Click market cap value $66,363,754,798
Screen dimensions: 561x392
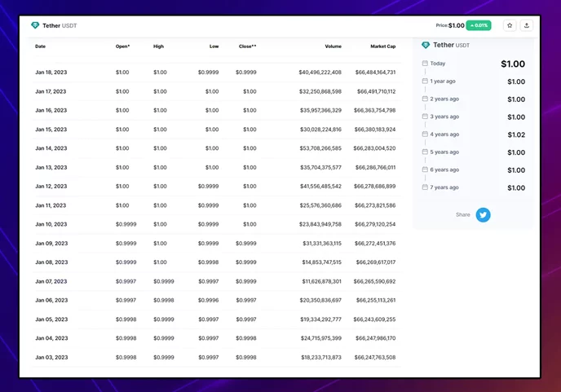pyautogui.click(x=374, y=111)
